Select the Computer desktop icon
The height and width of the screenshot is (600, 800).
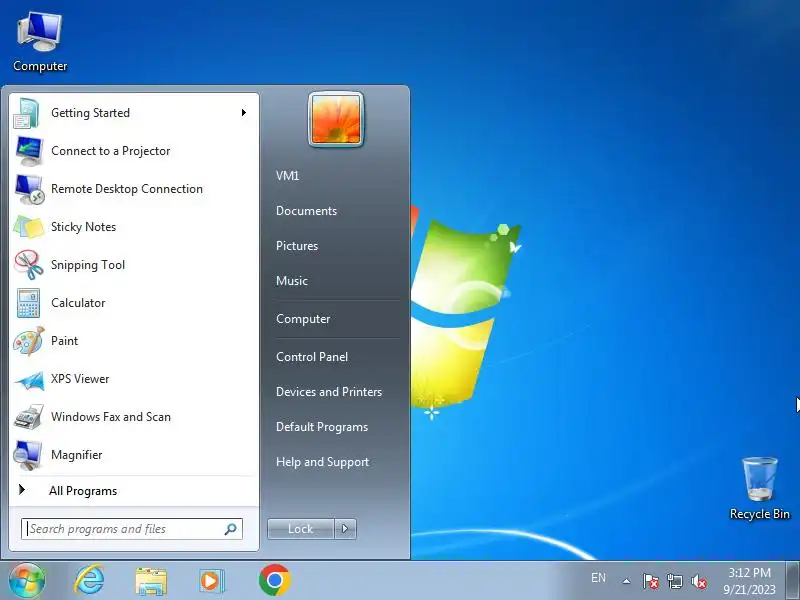click(40, 42)
